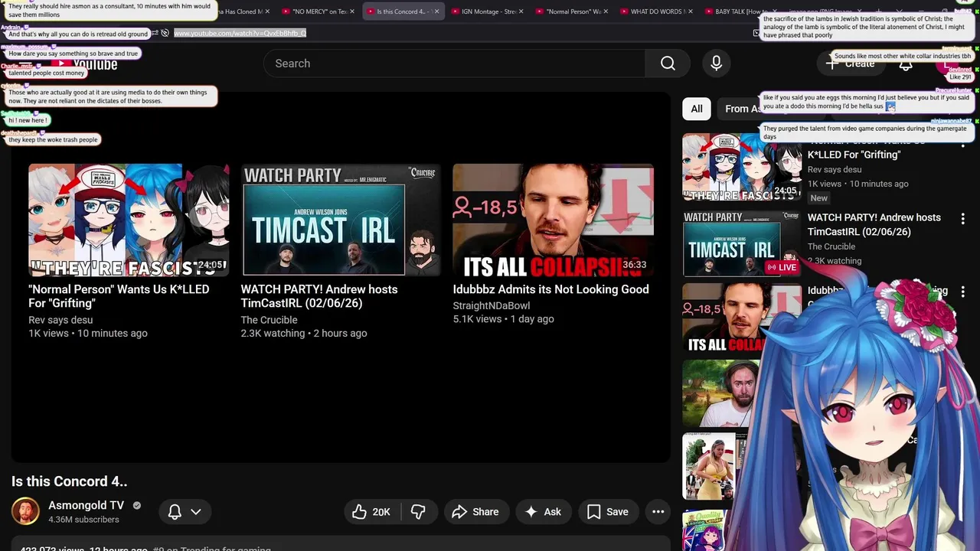This screenshot has width=980, height=551.
Task: Select the "All" filter chip
Action: (x=697, y=109)
